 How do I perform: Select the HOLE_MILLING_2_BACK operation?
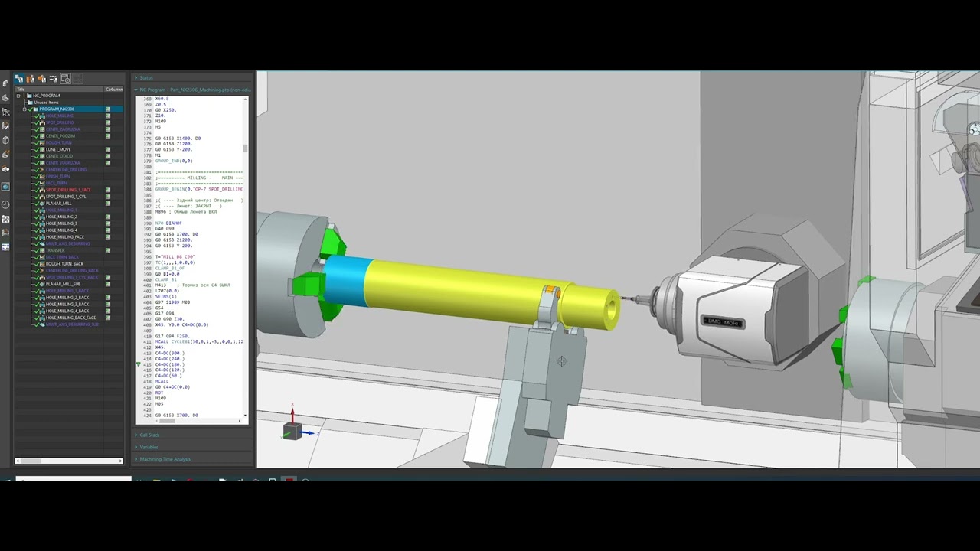tap(67, 298)
